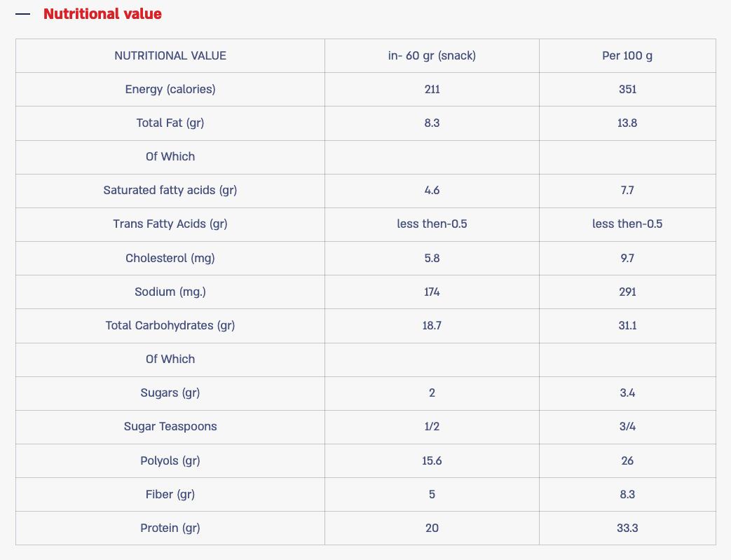
Task: Click the Total Carbohydrates (gr) label
Action: [170, 325]
